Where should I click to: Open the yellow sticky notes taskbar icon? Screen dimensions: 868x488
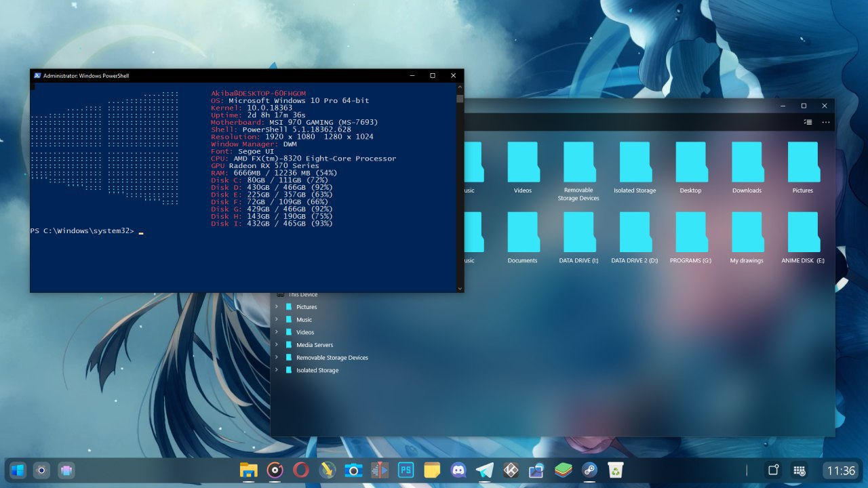(432, 470)
